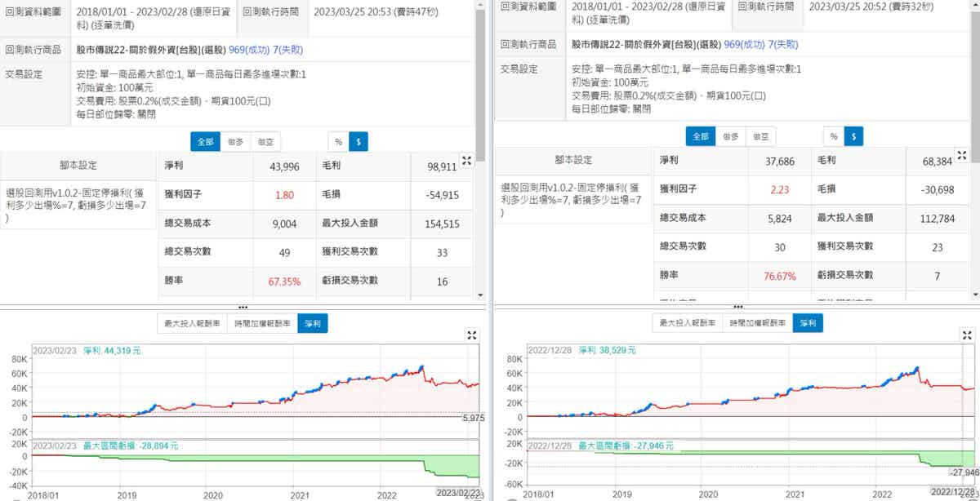Expand the right net profit chart fullscreen
Screen dimensions: 980x501
click(x=968, y=335)
